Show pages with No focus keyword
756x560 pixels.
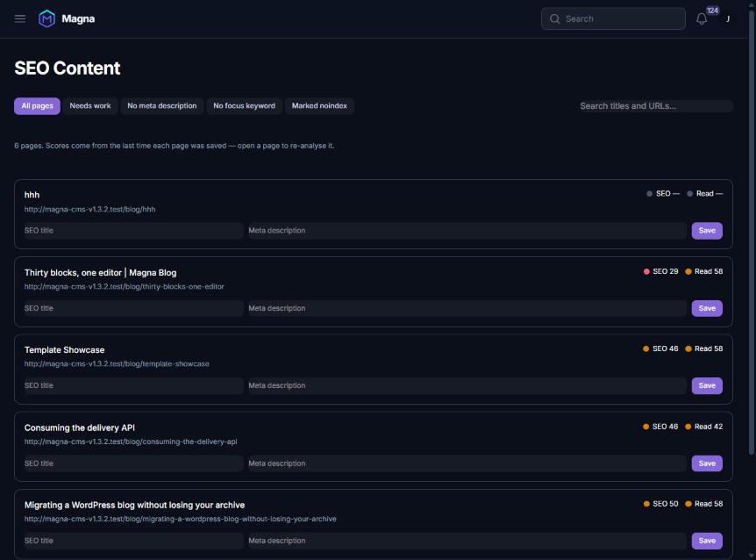point(244,106)
